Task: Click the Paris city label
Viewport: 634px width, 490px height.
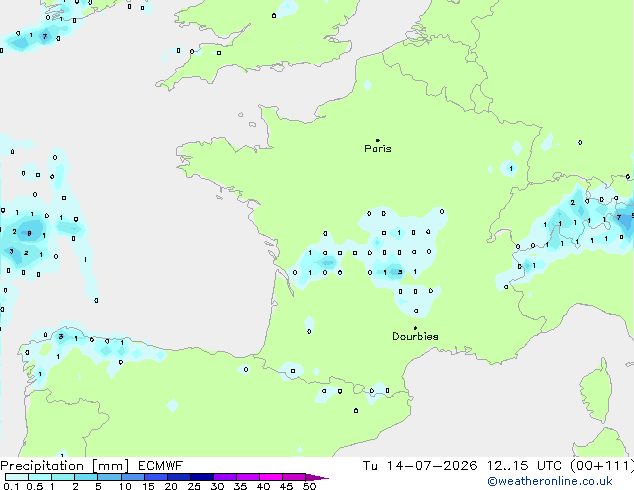Action: 378,149
